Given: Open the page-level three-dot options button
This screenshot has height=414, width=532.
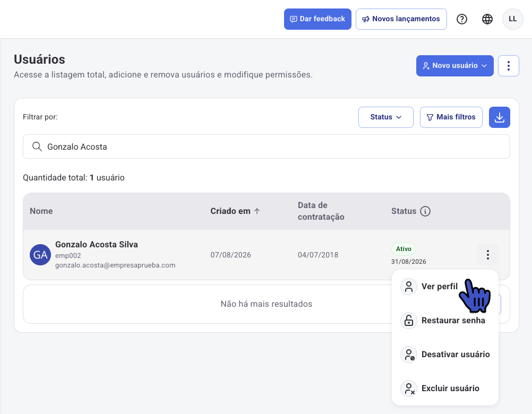Looking at the screenshot, I should click(x=508, y=66).
